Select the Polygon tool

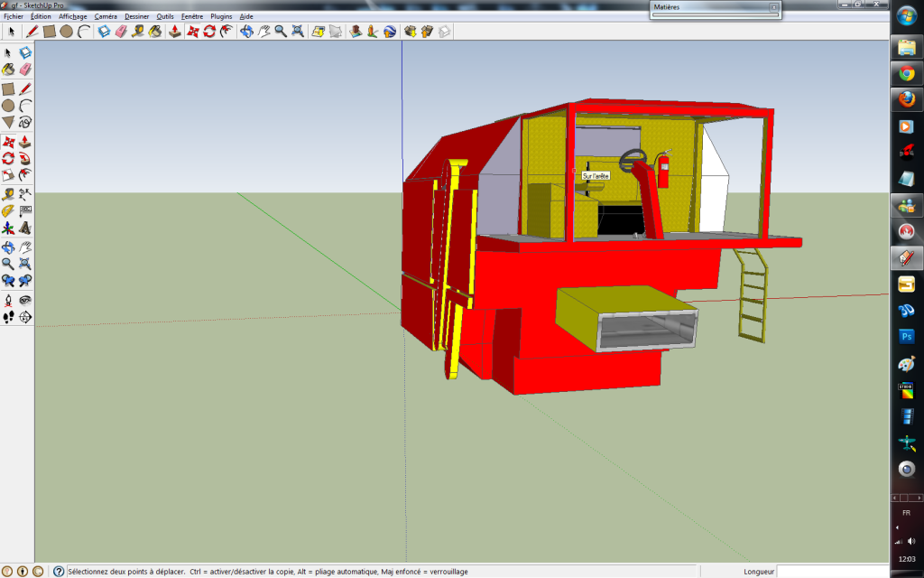click(x=8, y=122)
